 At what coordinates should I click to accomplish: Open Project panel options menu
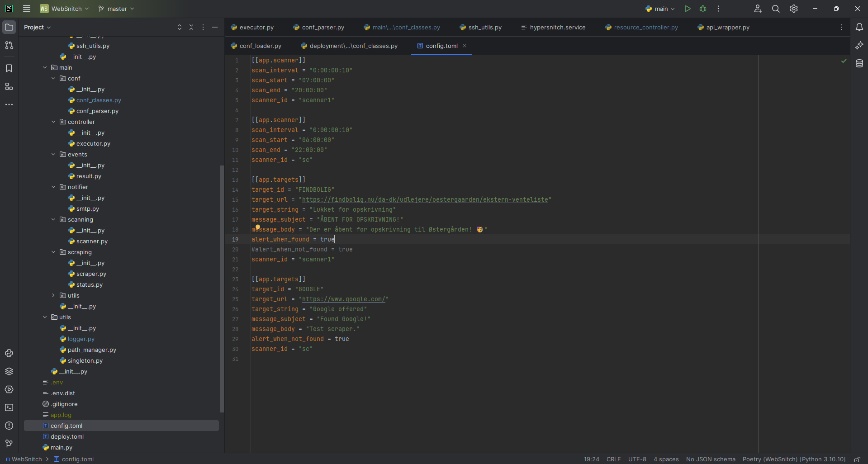tap(203, 27)
